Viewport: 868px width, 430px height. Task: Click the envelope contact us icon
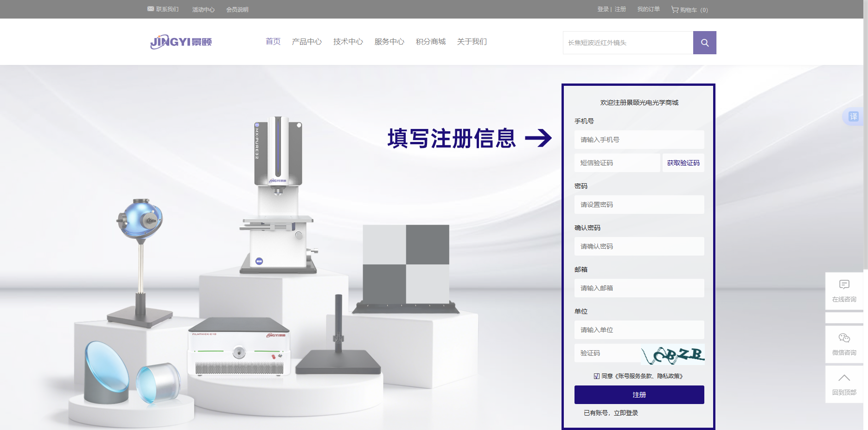(x=151, y=9)
